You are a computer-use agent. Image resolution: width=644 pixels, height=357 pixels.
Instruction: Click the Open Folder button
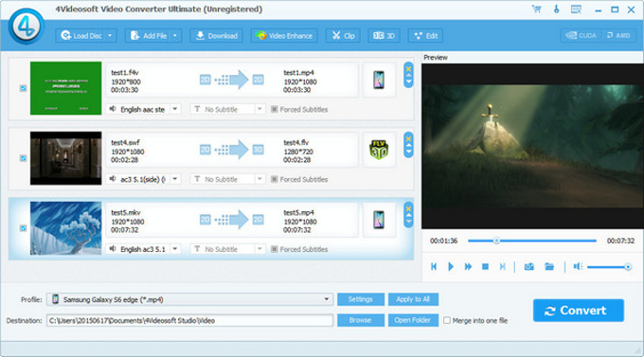(413, 320)
